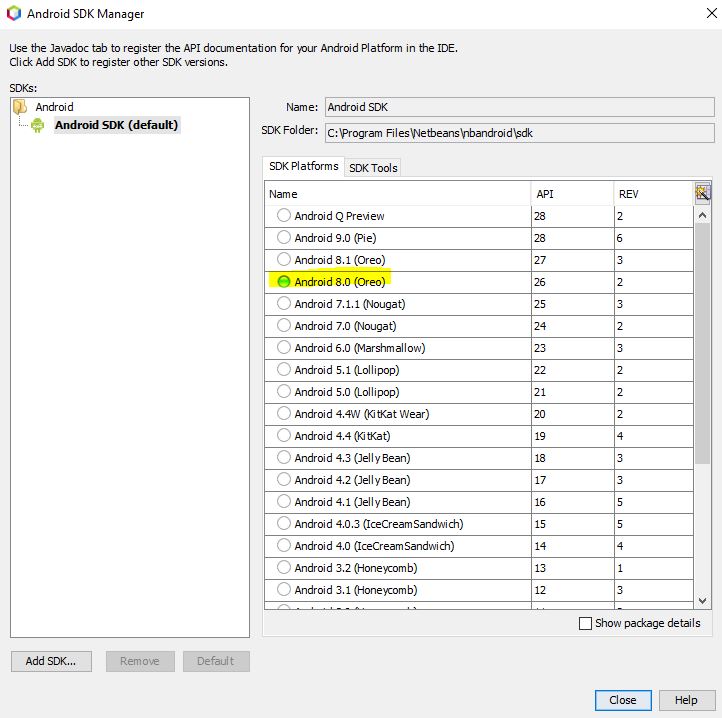The height and width of the screenshot is (718, 722).
Task: Click the Android 4.0.3 (IceCreamSandwich) label
Action: pos(379,524)
